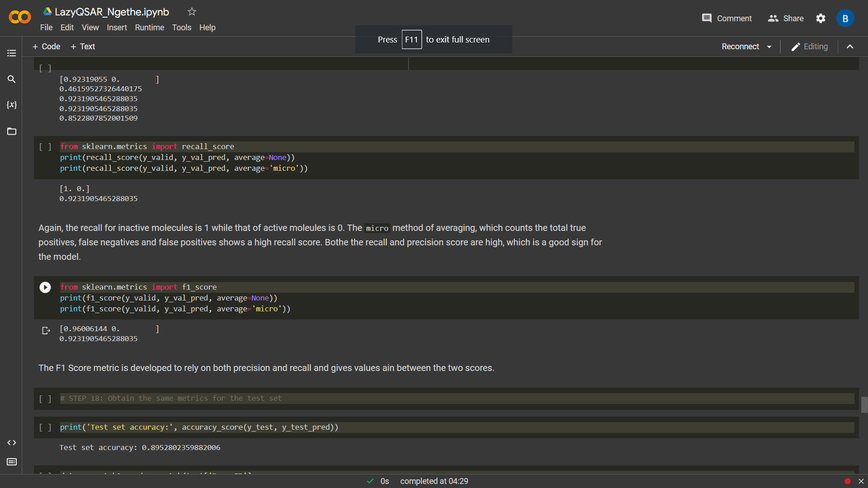Open the Files folder panel icon
Image resolution: width=868 pixels, height=488 pixels.
click(12, 131)
